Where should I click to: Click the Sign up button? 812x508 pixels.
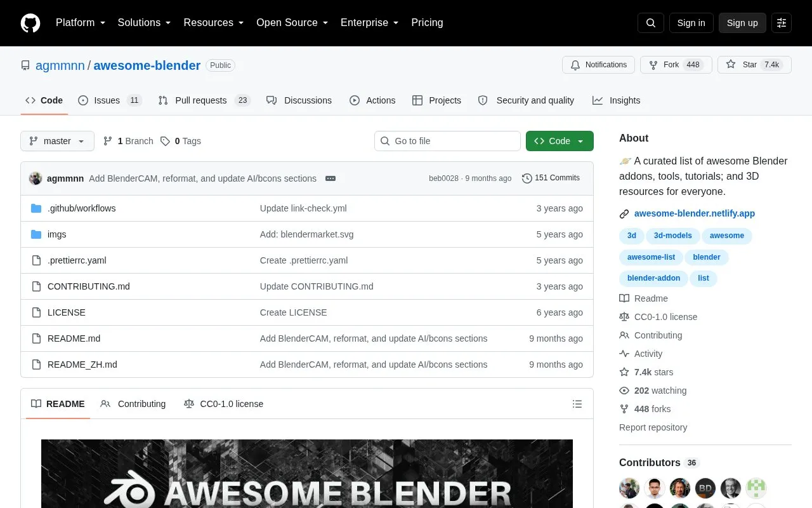click(742, 23)
